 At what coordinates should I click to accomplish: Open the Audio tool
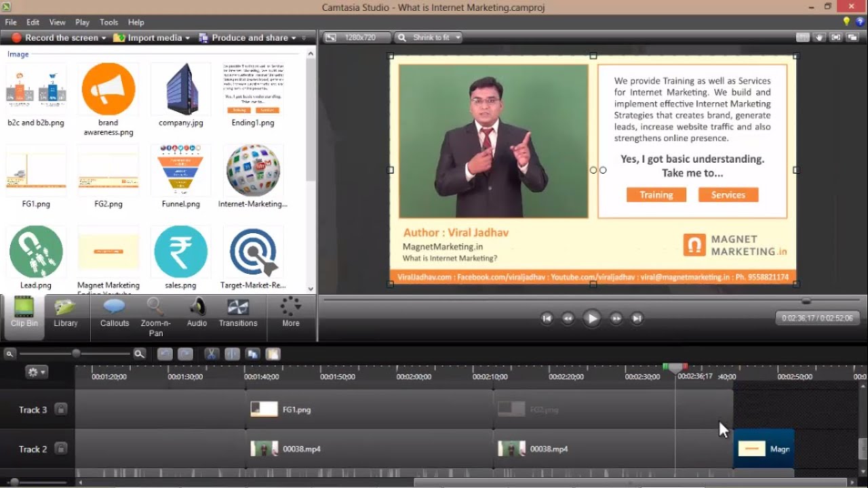[x=197, y=313]
